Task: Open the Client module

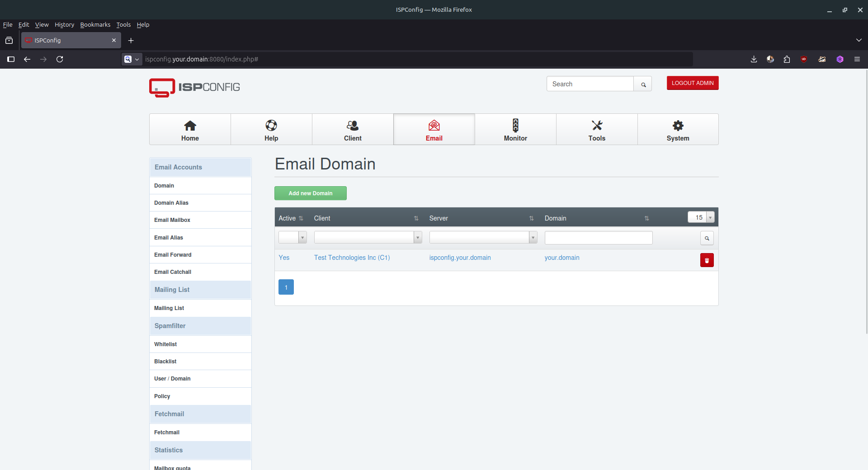Action: [353, 129]
